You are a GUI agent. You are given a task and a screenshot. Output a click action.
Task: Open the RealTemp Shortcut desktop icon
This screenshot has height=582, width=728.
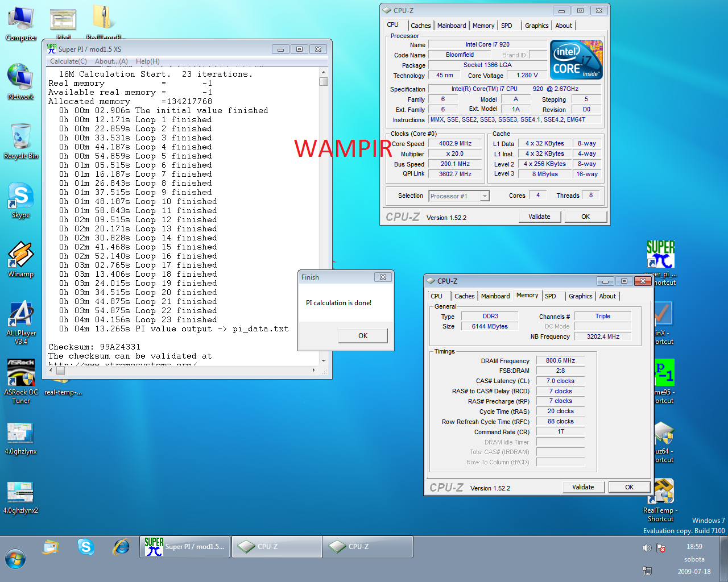661,500
